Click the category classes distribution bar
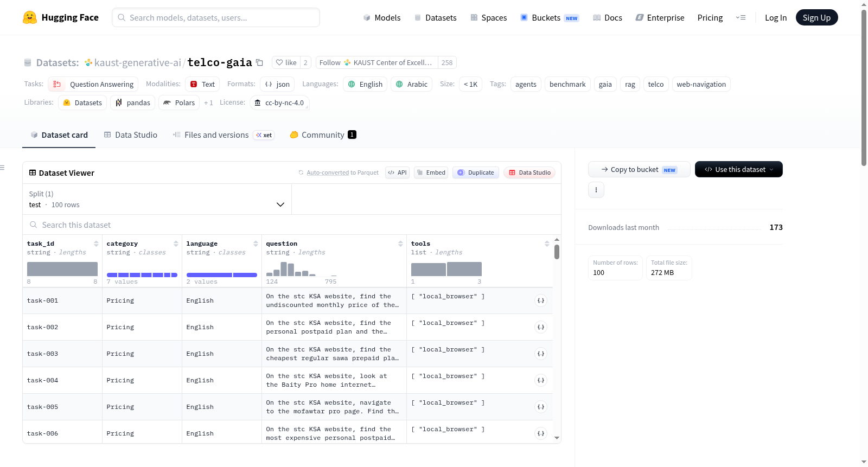This screenshot has width=868, height=467. [142, 275]
